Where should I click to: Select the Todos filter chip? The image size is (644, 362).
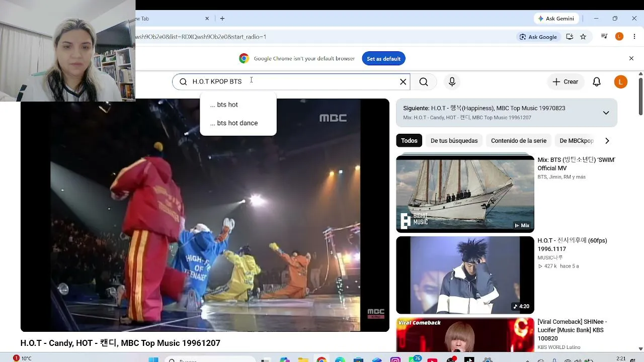pyautogui.click(x=409, y=141)
